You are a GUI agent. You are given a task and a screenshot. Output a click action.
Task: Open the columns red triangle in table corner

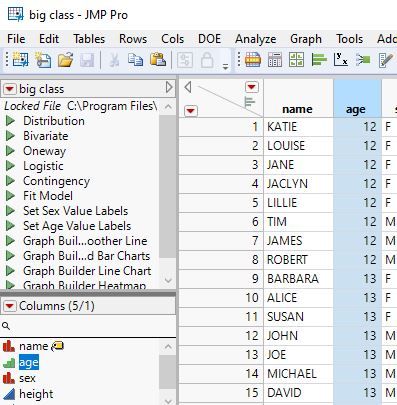[252, 87]
